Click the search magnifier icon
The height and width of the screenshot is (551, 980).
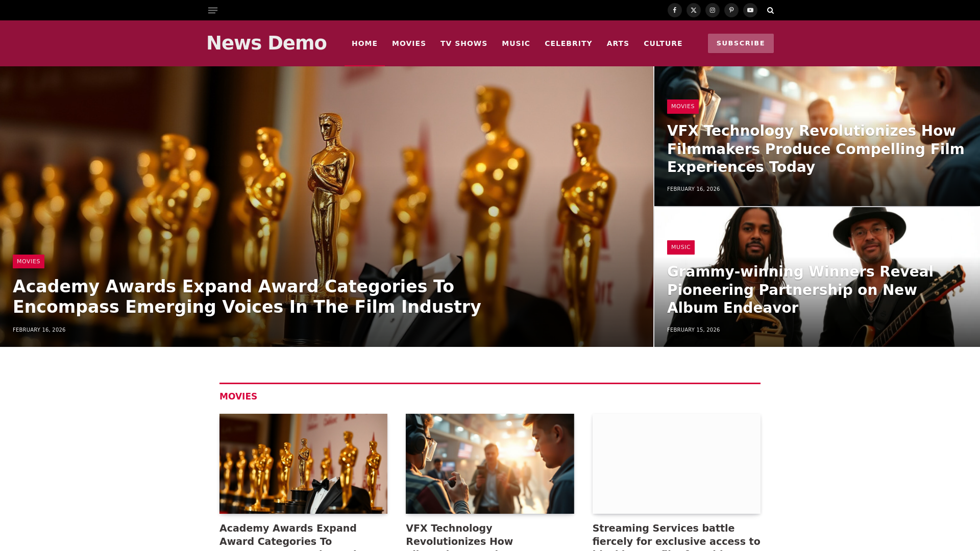pos(770,10)
